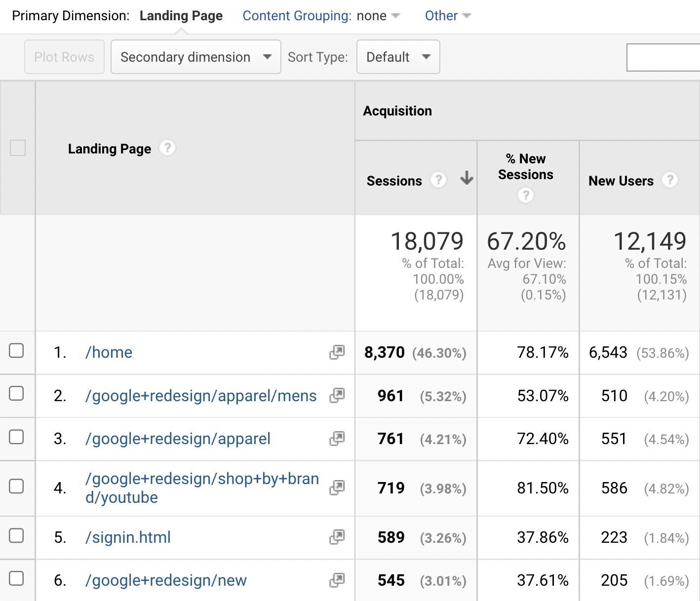Check the /signin.html row checkbox
Viewport: 700px width, 601px height.
click(x=16, y=535)
